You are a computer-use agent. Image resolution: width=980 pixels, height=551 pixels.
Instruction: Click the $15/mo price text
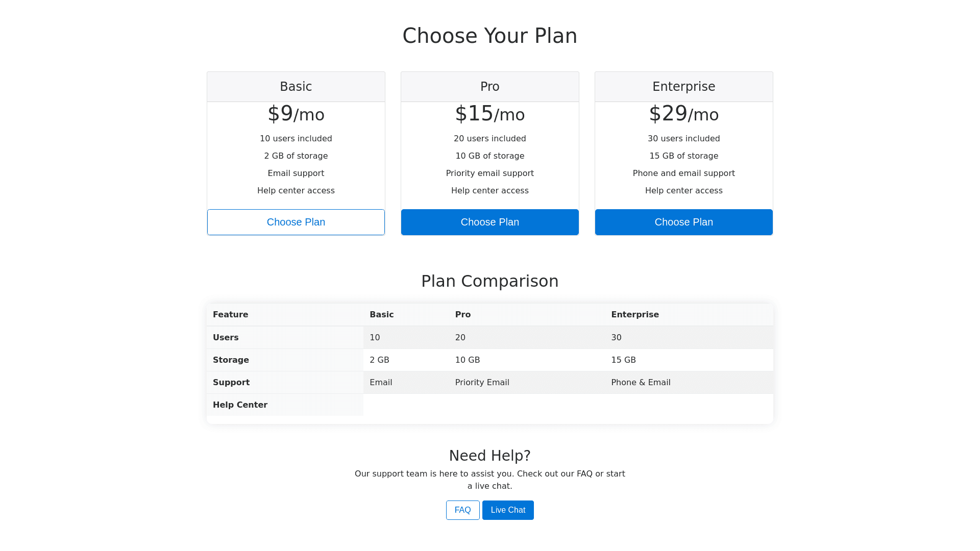490,114
